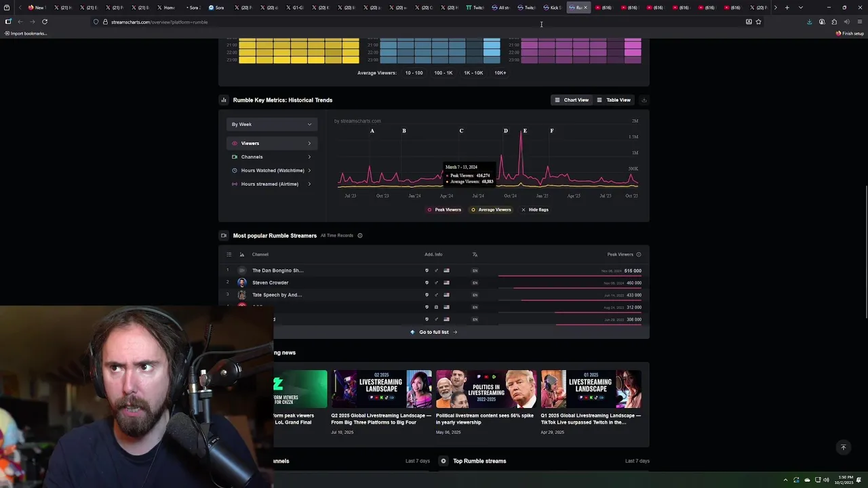This screenshot has width=868, height=488.
Task: Open the browser hamburger menu
Action: coord(859,22)
